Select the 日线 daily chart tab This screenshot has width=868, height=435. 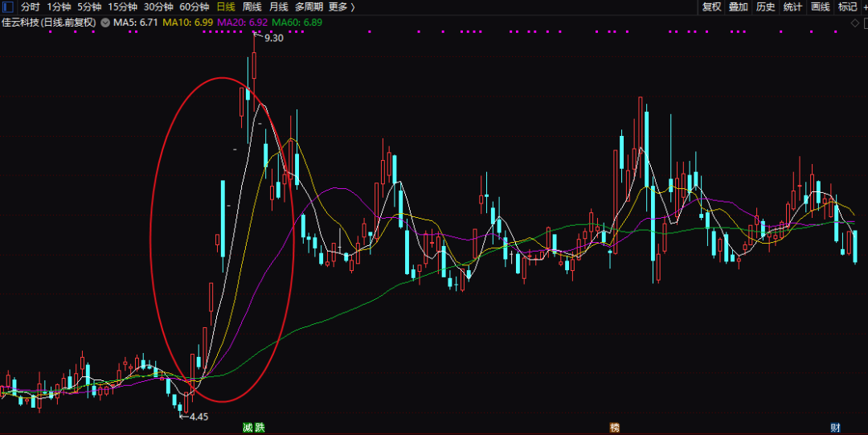[226, 7]
